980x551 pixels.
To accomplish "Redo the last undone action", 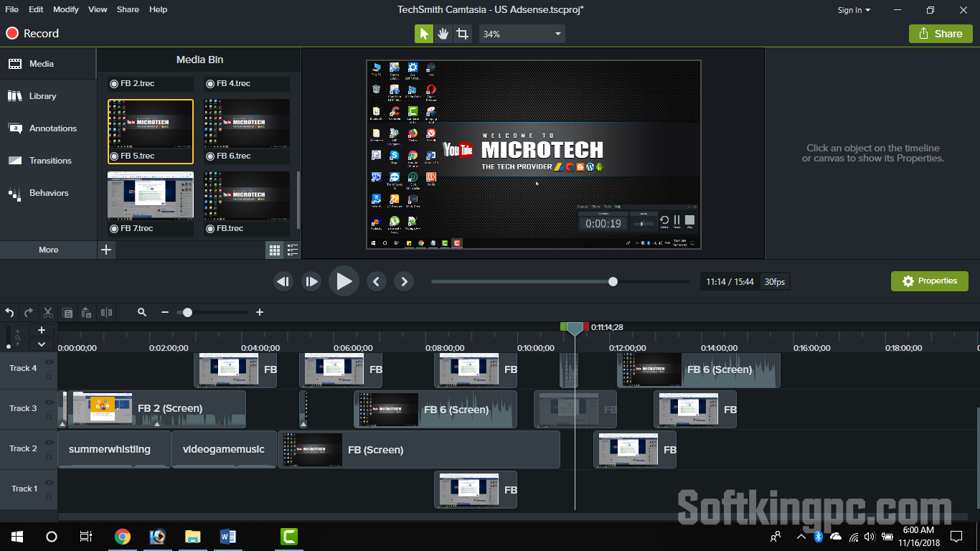I will 29,312.
